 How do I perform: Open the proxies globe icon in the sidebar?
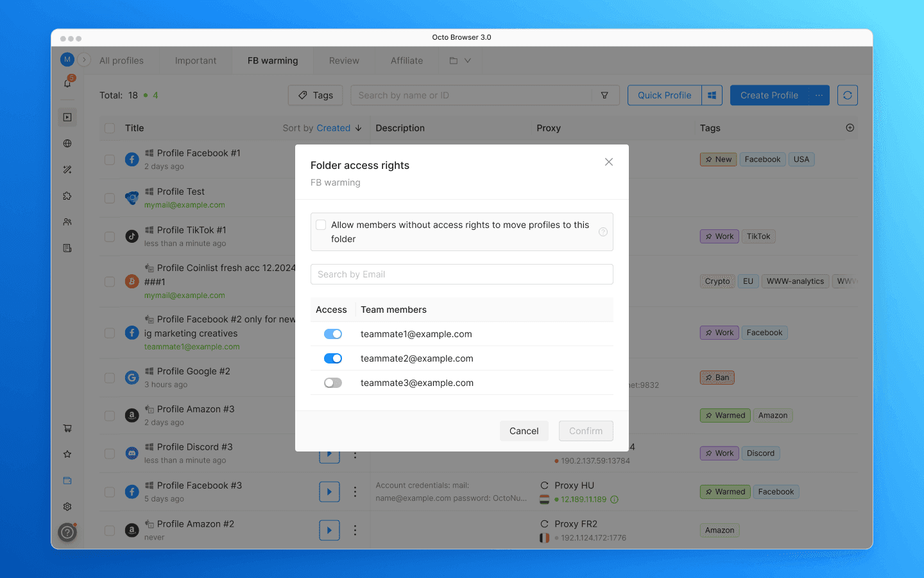pos(67,144)
